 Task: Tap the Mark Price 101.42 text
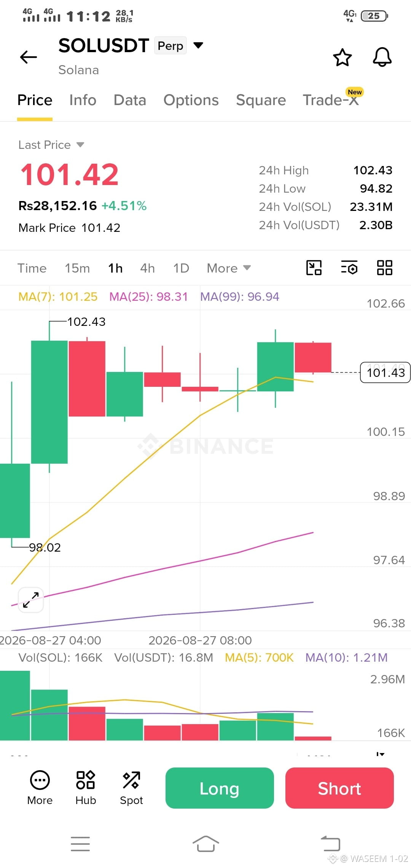tap(69, 228)
